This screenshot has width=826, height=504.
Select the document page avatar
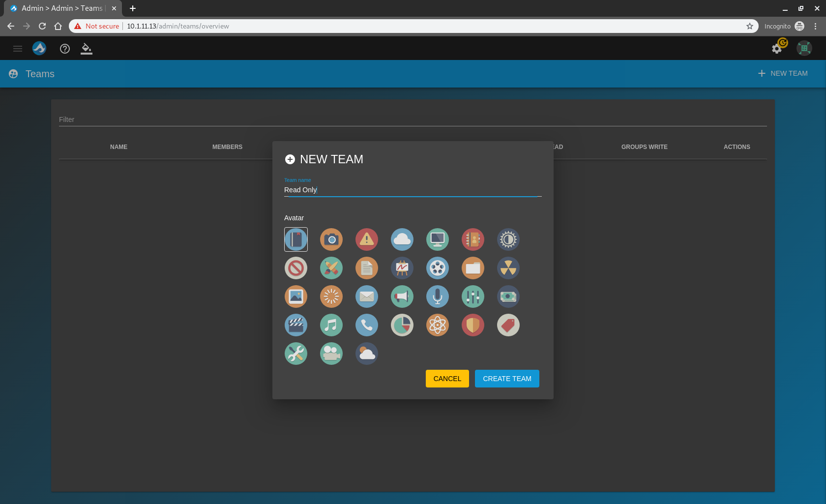click(367, 268)
